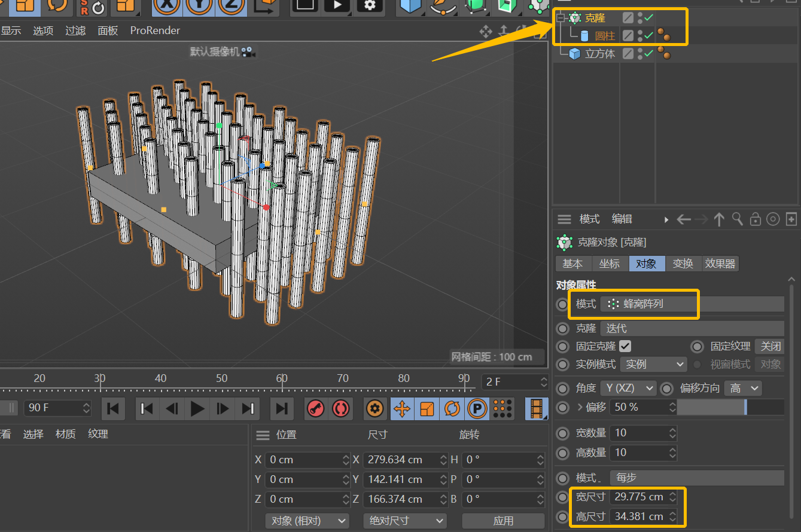Jump to the end of the timeline
The height and width of the screenshot is (532, 801).
[x=281, y=409]
